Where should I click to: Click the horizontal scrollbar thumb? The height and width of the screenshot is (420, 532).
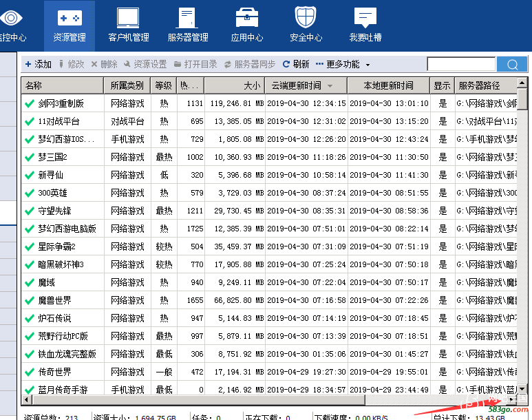198,399
